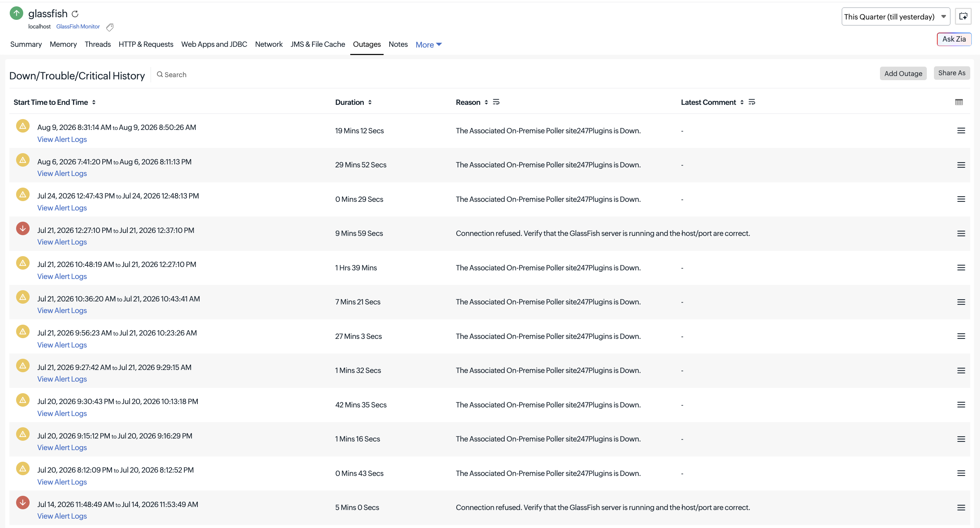Open row menu for Jul 20 9:30:43 PM outage

[x=961, y=405]
